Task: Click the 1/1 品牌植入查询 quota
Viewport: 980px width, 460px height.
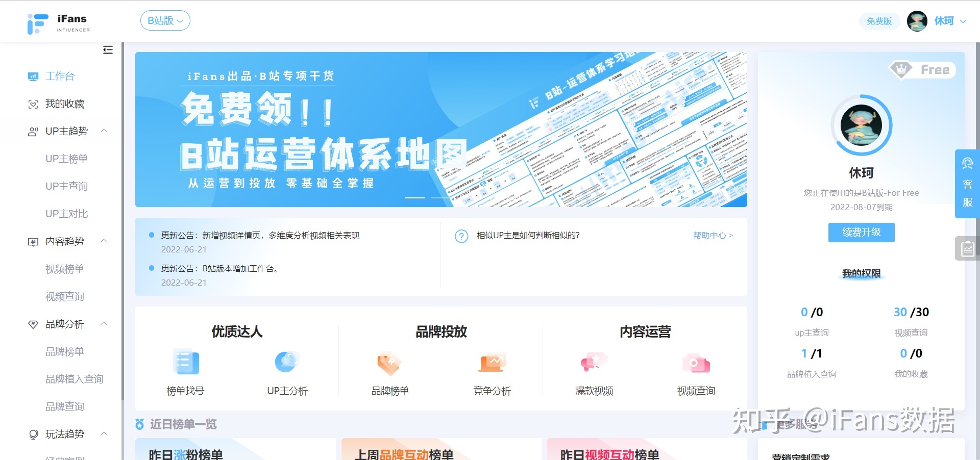Action: coord(812,363)
